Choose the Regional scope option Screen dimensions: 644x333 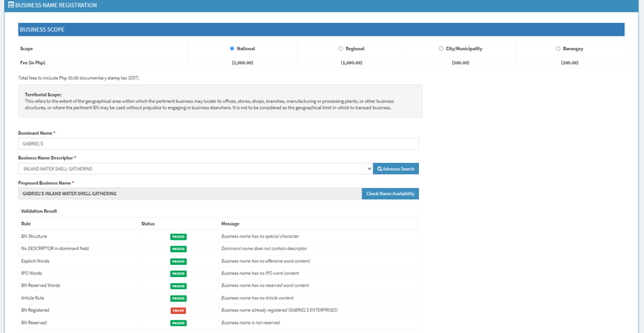tap(341, 48)
